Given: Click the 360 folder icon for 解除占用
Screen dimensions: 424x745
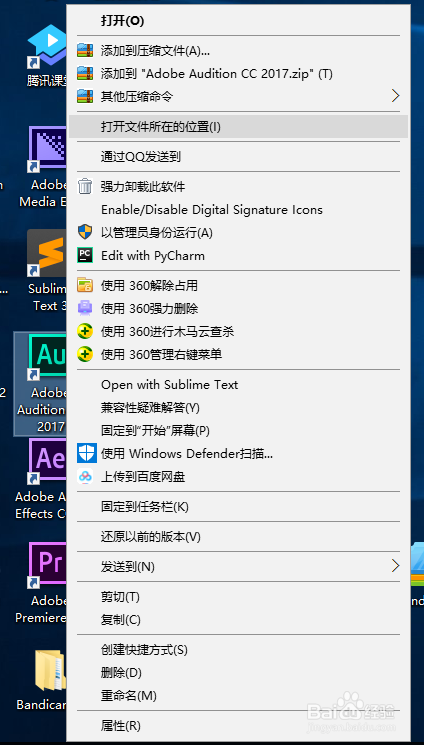Looking at the screenshot, I should (85, 286).
